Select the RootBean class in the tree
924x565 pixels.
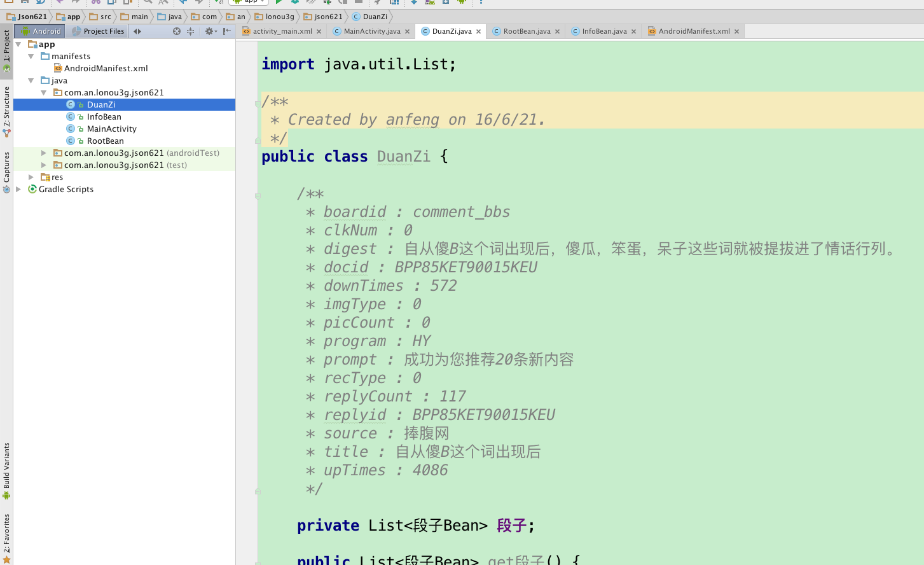tap(105, 141)
